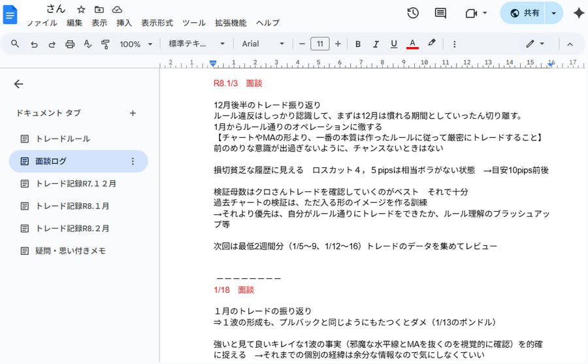Click the spell check icon
Viewport: 588px width, 364px height.
pyautogui.click(x=88, y=44)
